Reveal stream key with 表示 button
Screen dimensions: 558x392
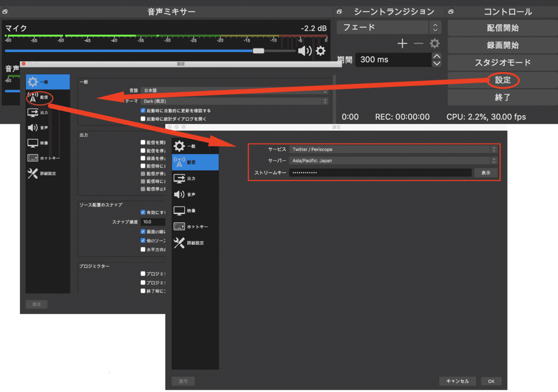tap(485, 173)
